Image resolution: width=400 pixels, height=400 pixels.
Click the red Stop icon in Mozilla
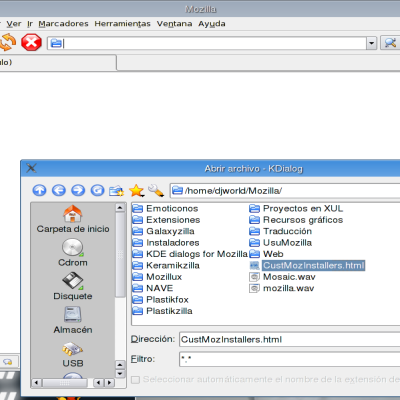click(31, 43)
